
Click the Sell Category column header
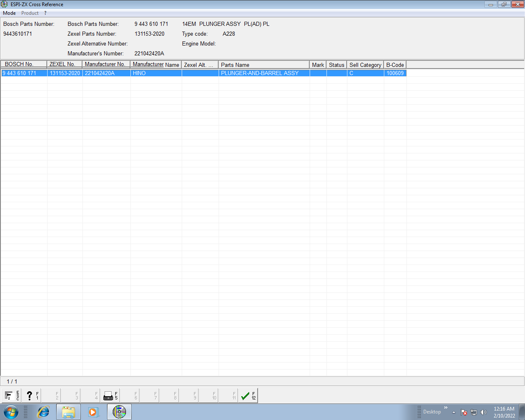pos(365,65)
